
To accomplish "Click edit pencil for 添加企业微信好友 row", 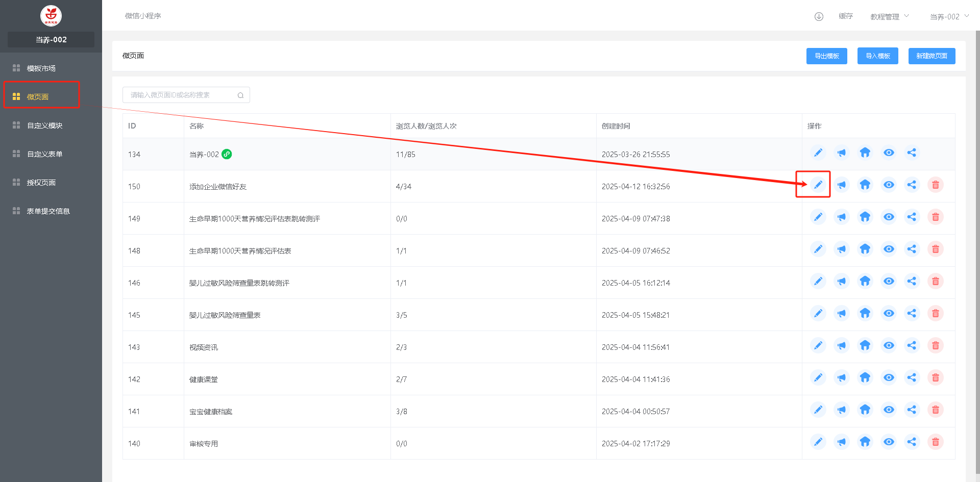I will point(818,185).
